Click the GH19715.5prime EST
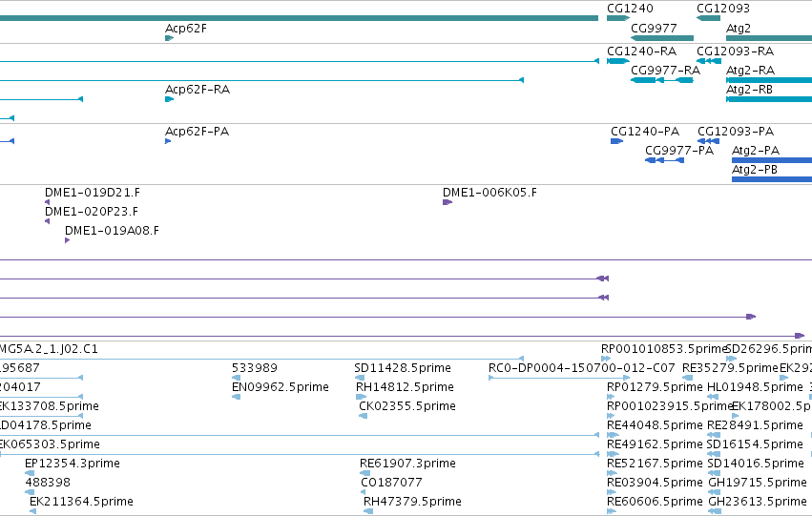Viewport: 812px width, 516px height. [714, 492]
